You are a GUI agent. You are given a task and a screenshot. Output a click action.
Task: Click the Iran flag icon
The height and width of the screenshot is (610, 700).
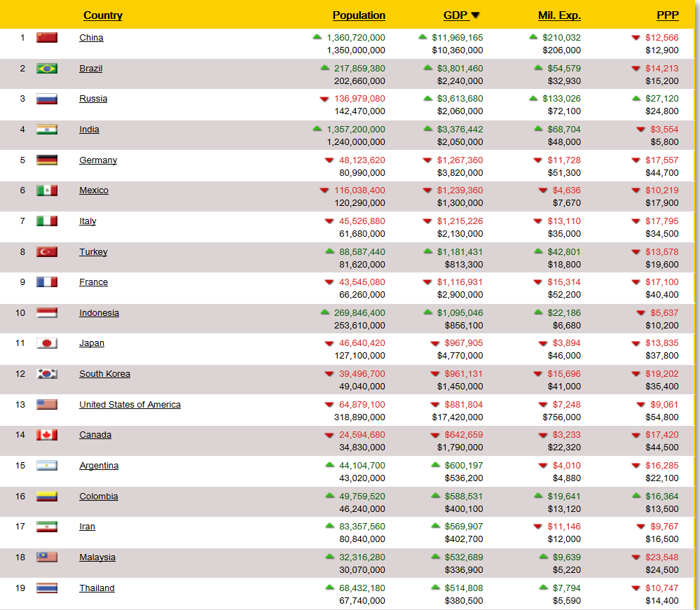(47, 527)
